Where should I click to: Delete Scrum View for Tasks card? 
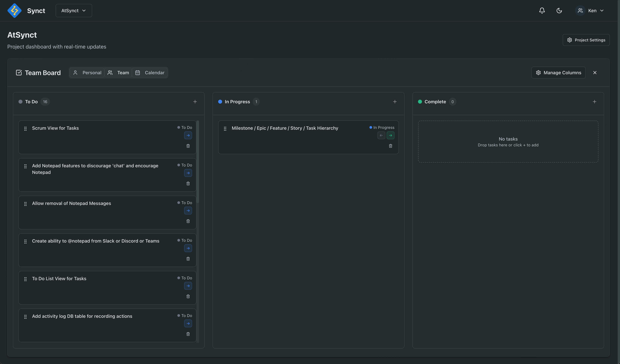pos(188,146)
